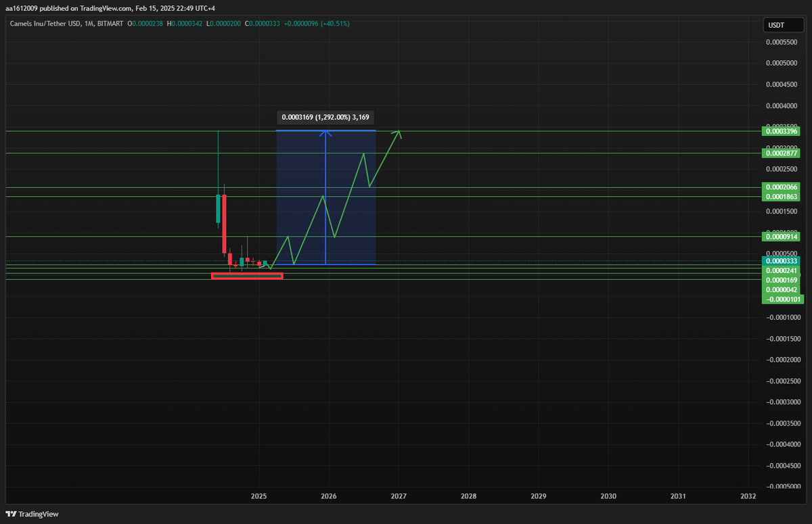Click the TradingView logo
The height and width of the screenshot is (524, 812).
[x=32, y=514]
